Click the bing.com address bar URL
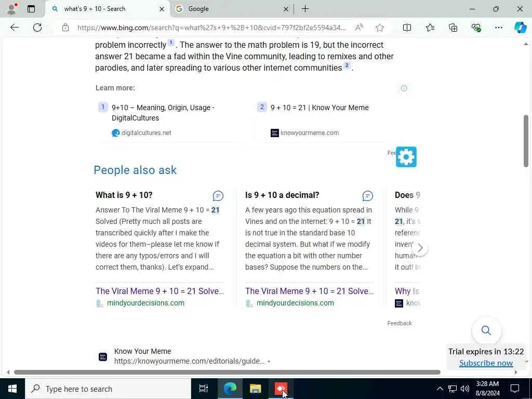The width and height of the screenshot is (532, 399). point(211,28)
